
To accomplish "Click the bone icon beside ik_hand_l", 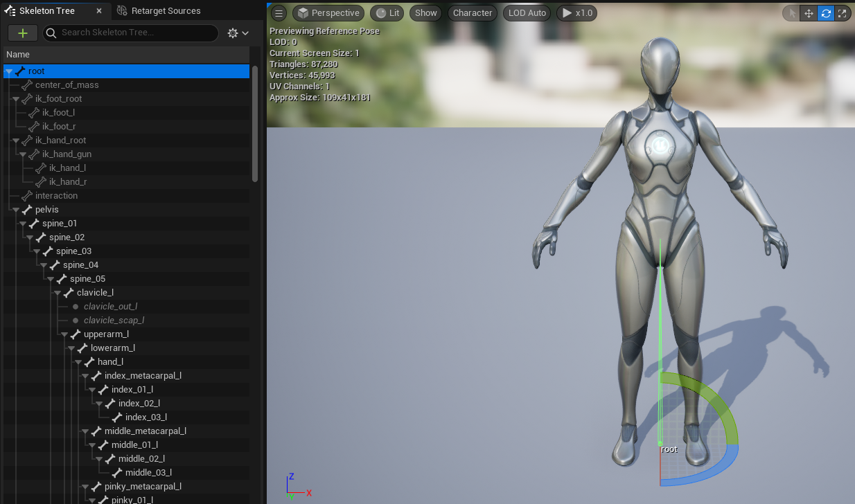I will [x=41, y=168].
